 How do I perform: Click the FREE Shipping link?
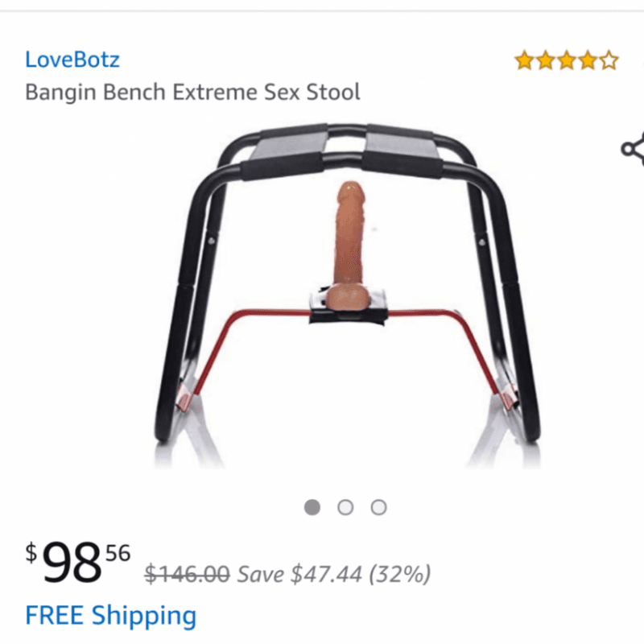coord(111,615)
